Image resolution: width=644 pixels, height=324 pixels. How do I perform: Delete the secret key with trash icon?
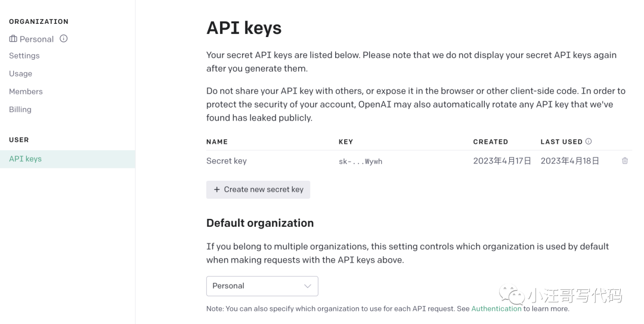coord(625,161)
